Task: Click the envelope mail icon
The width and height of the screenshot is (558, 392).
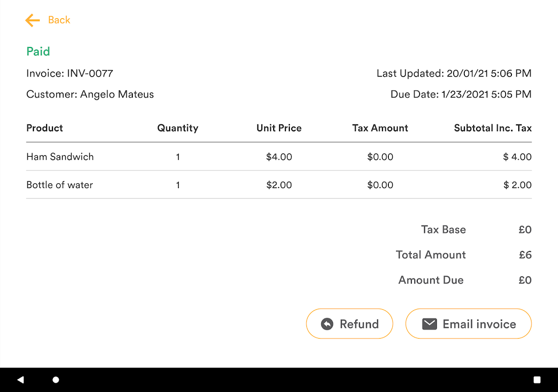Action: click(x=430, y=324)
